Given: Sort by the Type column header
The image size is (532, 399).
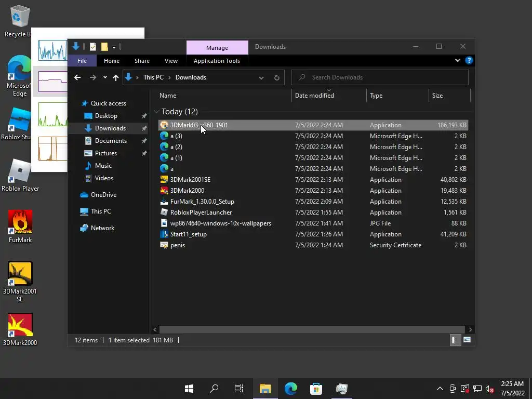Looking at the screenshot, I should tap(397, 96).
